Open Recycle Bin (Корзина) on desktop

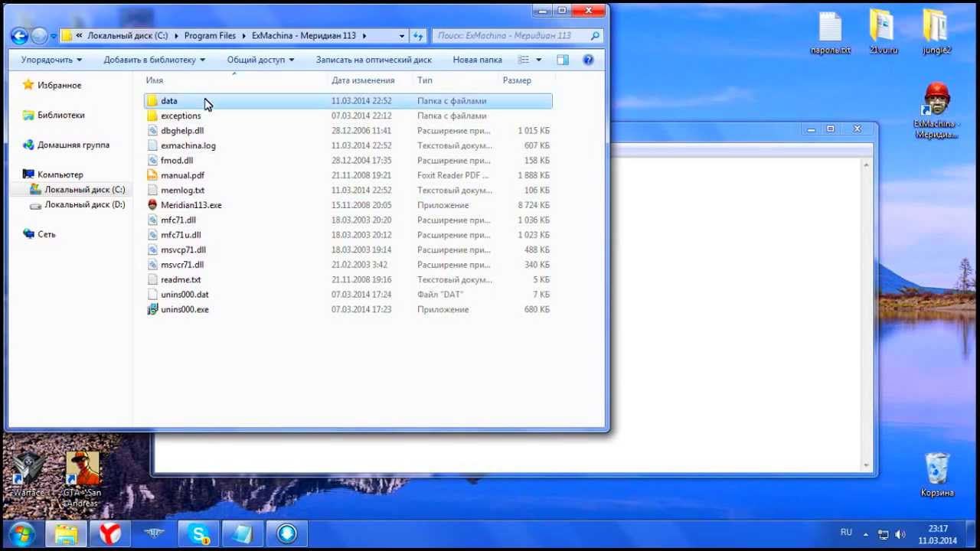937,475
